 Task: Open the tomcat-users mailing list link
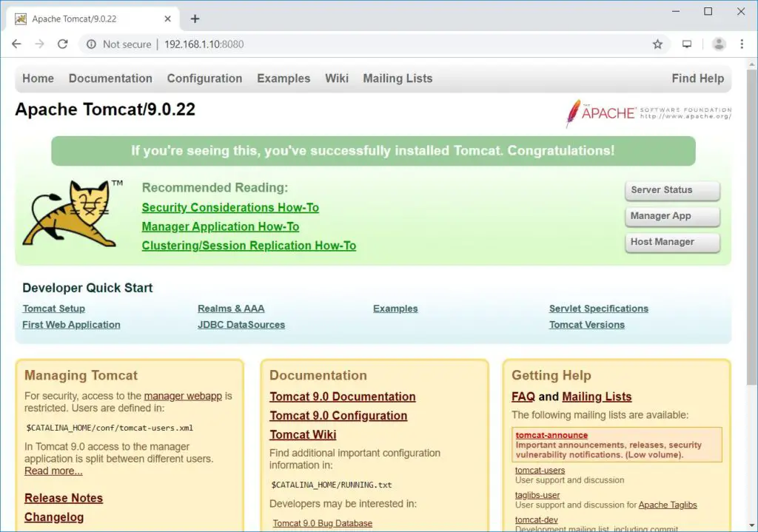[x=540, y=470]
